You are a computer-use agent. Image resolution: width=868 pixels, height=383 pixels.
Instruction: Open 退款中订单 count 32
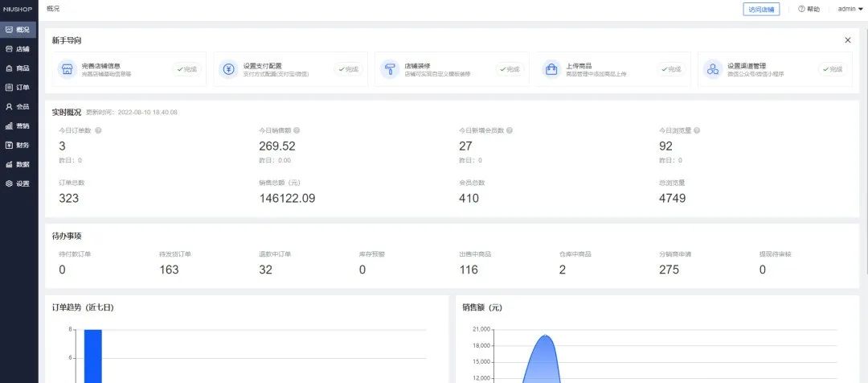tap(266, 270)
